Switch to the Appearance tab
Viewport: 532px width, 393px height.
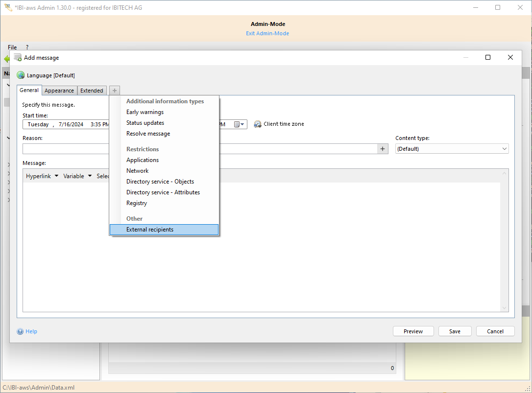[59, 91]
